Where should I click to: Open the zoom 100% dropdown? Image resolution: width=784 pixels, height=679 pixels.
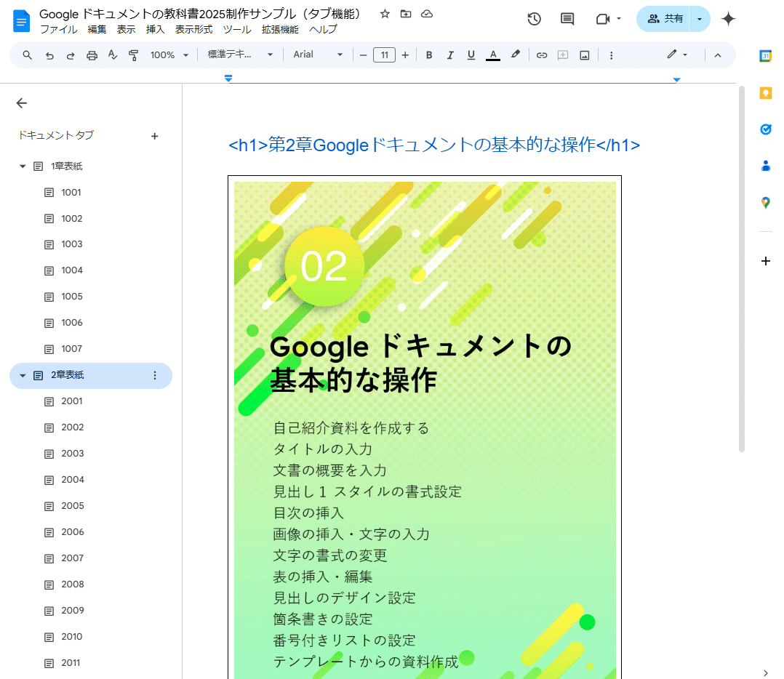(169, 55)
